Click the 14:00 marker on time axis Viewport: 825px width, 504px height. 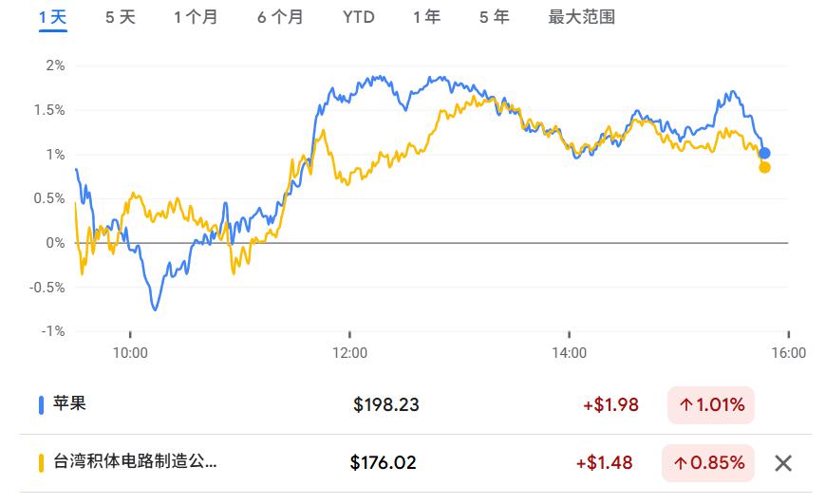click(x=569, y=352)
